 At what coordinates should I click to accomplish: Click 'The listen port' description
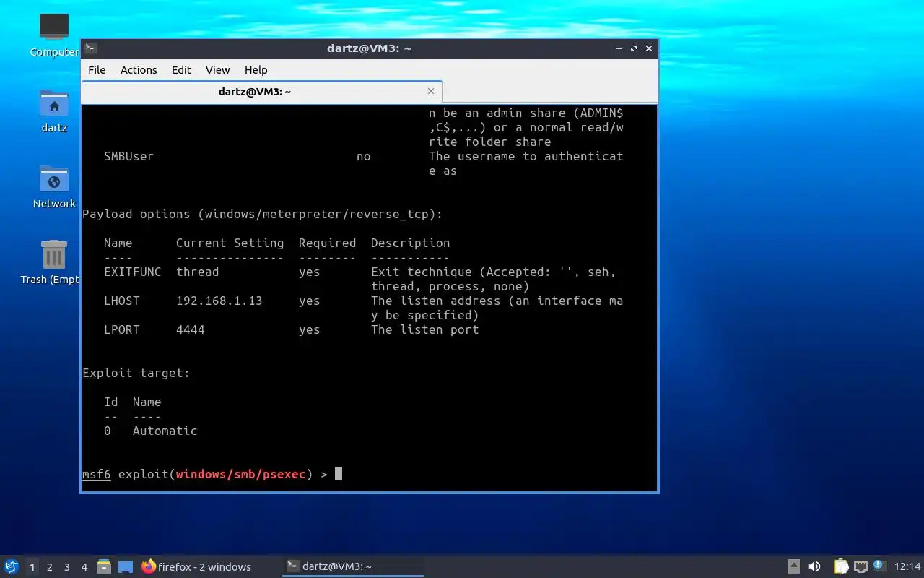click(425, 329)
